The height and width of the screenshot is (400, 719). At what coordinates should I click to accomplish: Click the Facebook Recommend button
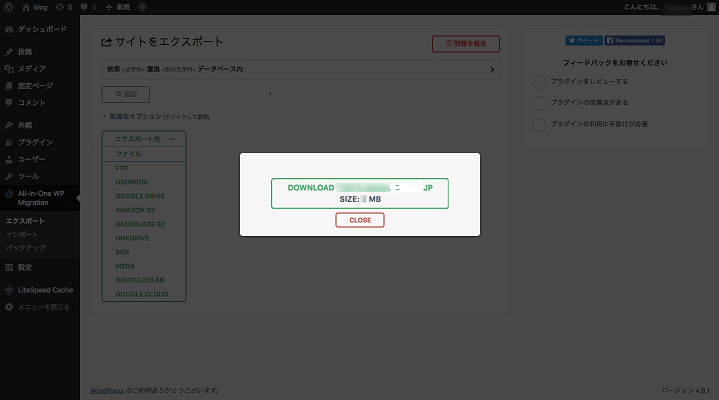coord(635,41)
